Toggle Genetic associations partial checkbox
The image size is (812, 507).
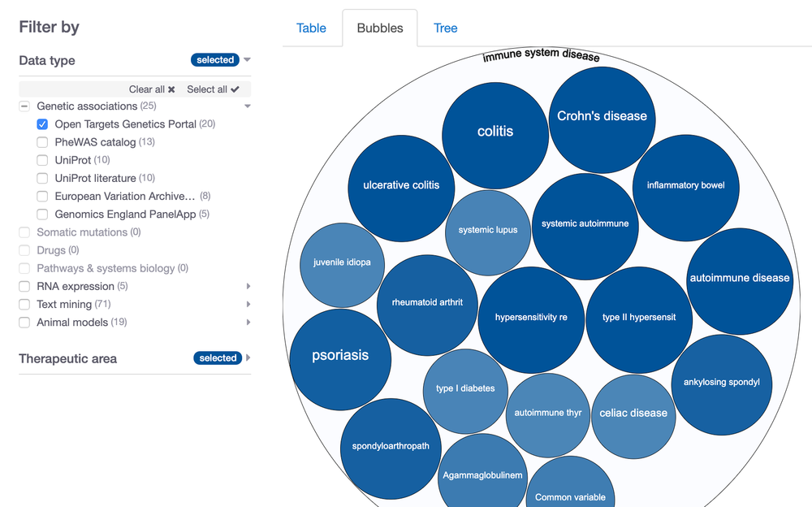[x=24, y=106]
